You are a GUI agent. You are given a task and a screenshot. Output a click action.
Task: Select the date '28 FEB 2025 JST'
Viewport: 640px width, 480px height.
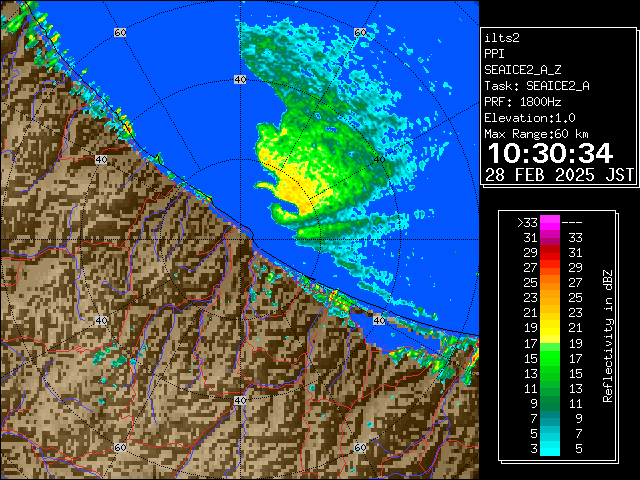[559, 175]
